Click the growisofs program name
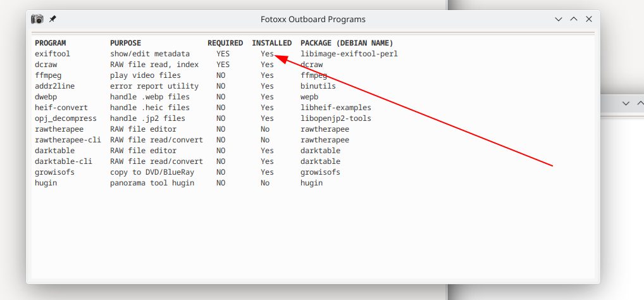The image size is (644, 300). (x=54, y=172)
